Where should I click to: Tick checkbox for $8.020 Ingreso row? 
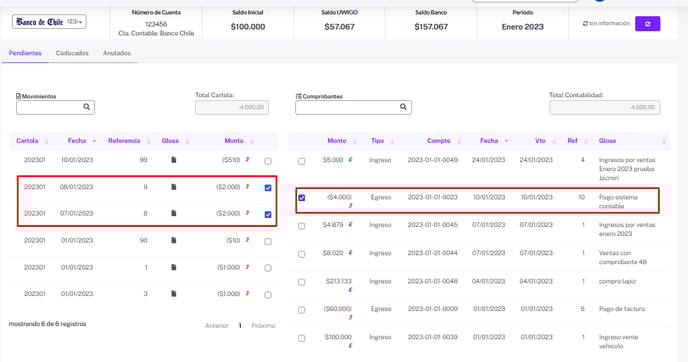click(301, 254)
